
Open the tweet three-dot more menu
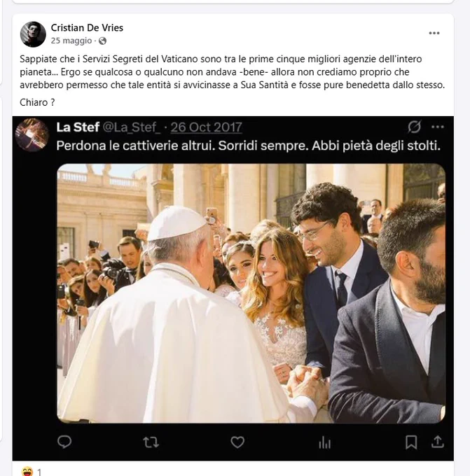coord(438,127)
